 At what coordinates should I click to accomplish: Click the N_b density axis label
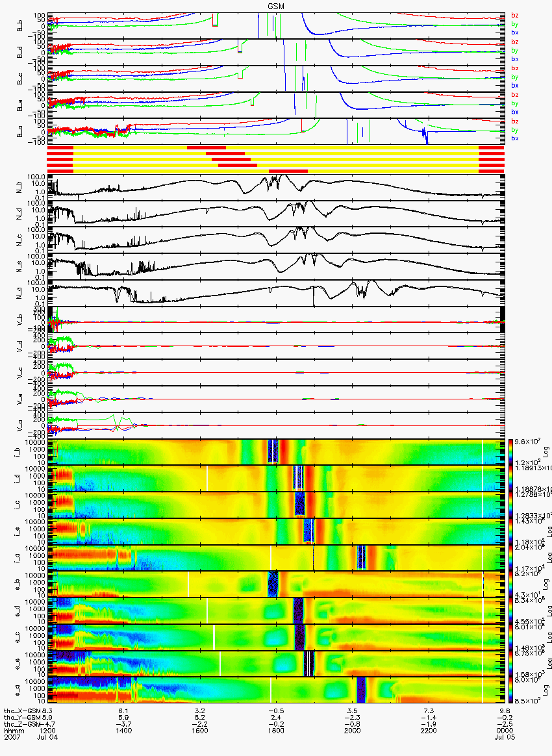pyautogui.click(x=20, y=188)
